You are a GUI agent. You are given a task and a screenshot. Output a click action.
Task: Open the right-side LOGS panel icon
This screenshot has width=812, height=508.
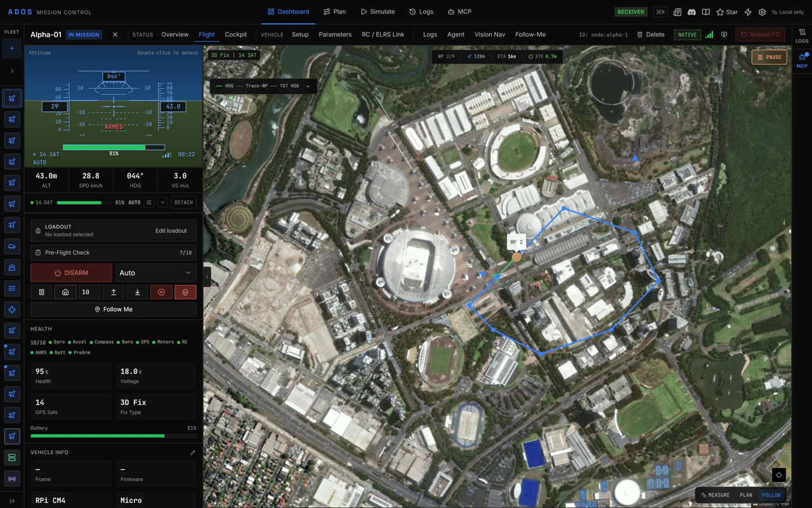pyautogui.click(x=802, y=35)
